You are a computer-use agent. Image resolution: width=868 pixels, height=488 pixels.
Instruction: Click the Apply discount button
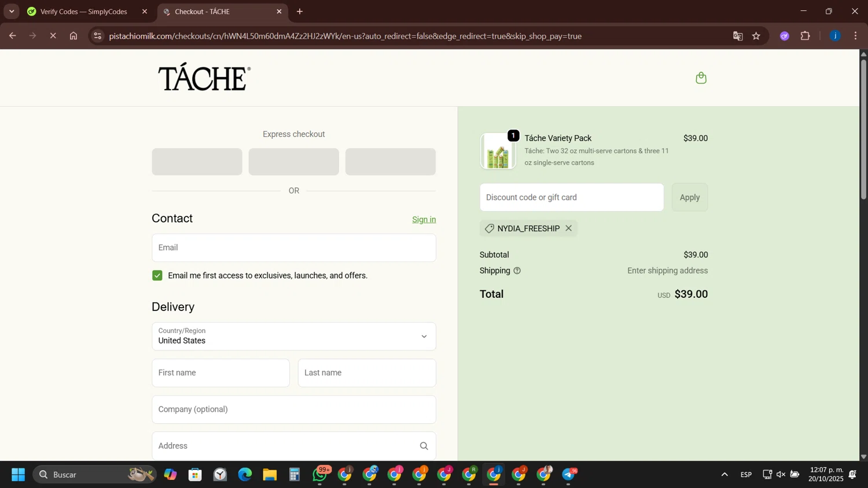pyautogui.click(x=690, y=197)
